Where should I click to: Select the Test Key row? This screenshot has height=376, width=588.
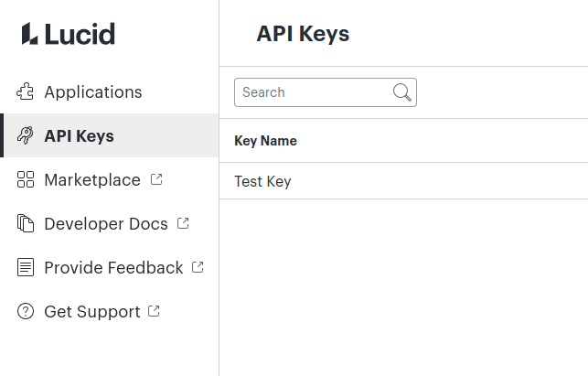click(x=403, y=181)
